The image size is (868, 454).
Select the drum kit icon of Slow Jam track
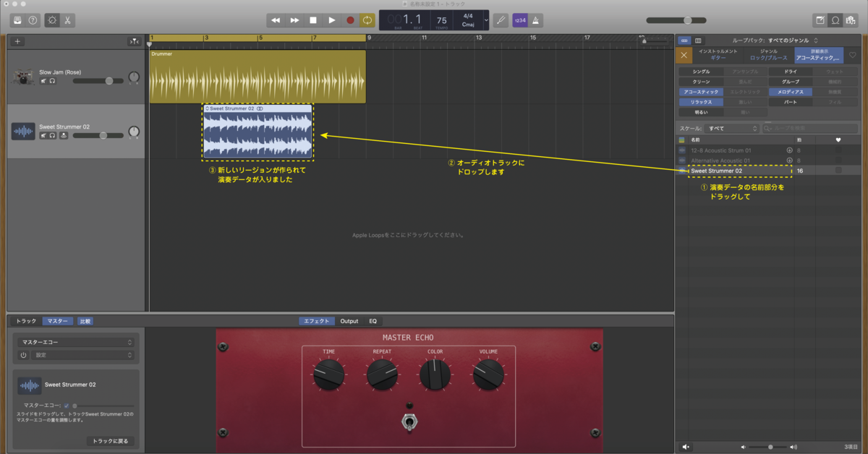(x=23, y=77)
